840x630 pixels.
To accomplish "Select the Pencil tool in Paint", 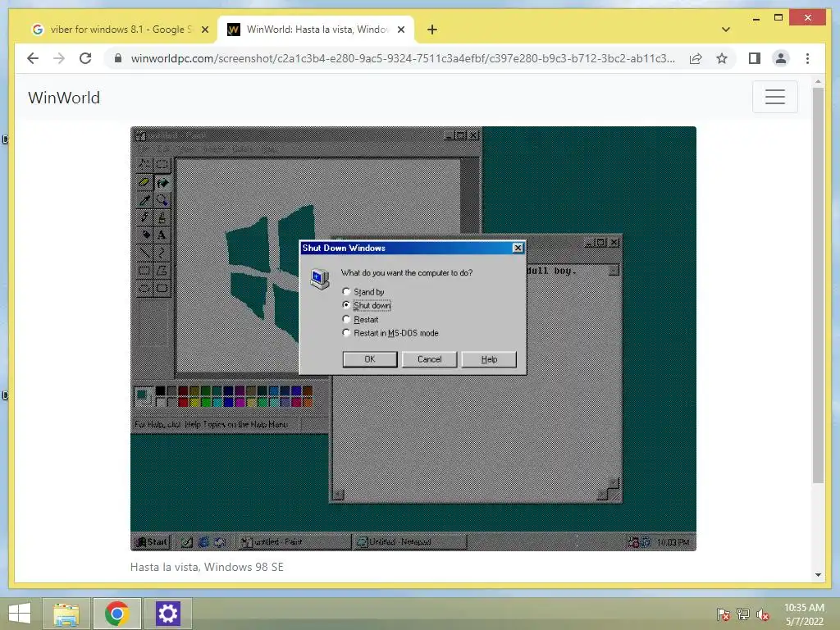I will click(144, 217).
